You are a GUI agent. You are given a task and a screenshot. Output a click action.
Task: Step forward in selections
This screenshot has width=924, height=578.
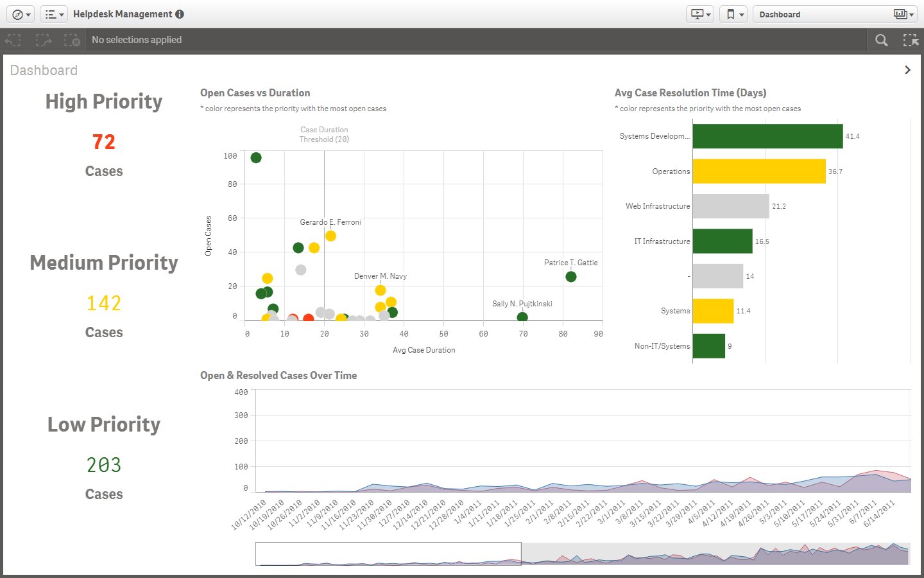click(x=44, y=40)
